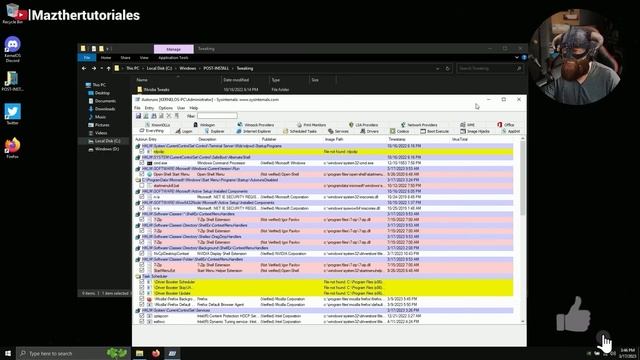Uncheck the NvCplDesktopContext entry checkbox
The image size is (640, 360).
tap(142, 253)
